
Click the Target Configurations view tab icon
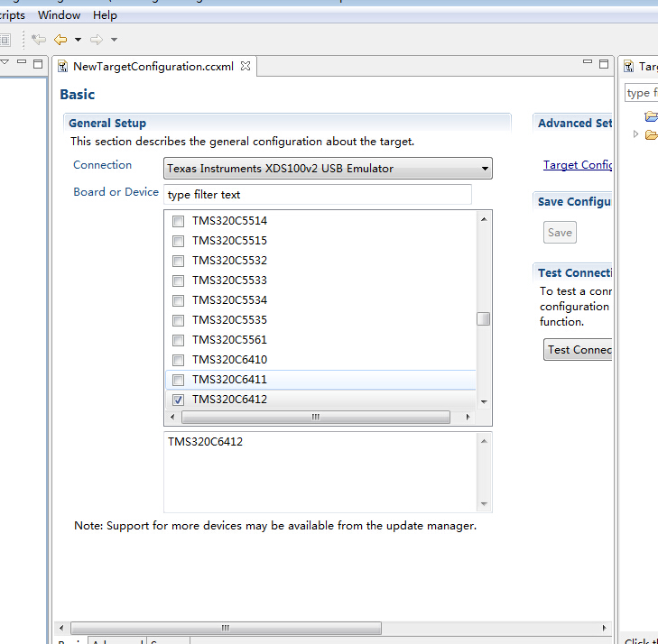628,66
